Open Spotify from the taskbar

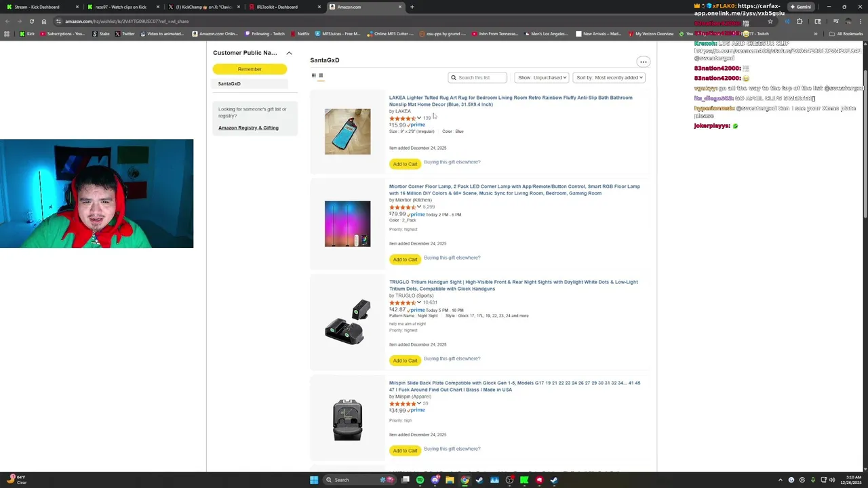[420, 480]
